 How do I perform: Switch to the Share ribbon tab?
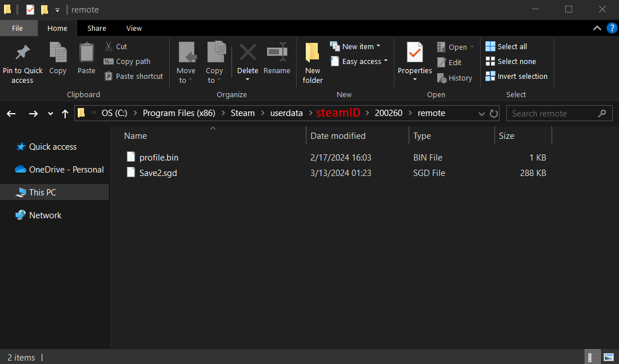[97, 29]
